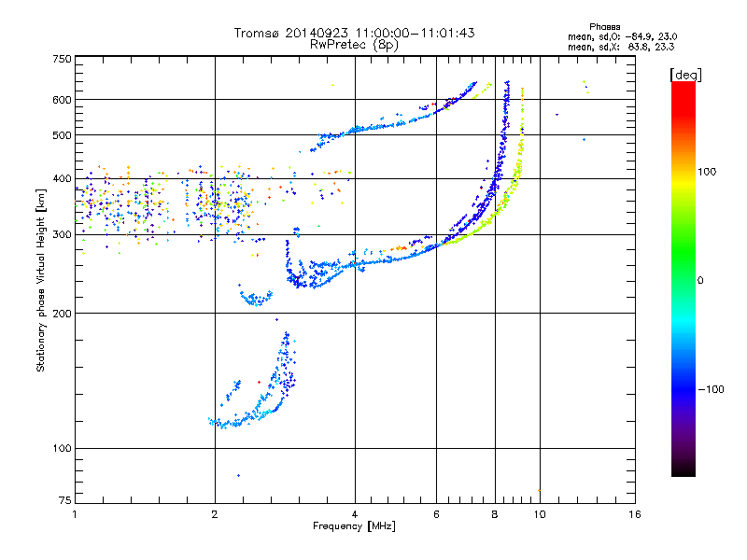Click the y-axis label '75'

coord(65,500)
